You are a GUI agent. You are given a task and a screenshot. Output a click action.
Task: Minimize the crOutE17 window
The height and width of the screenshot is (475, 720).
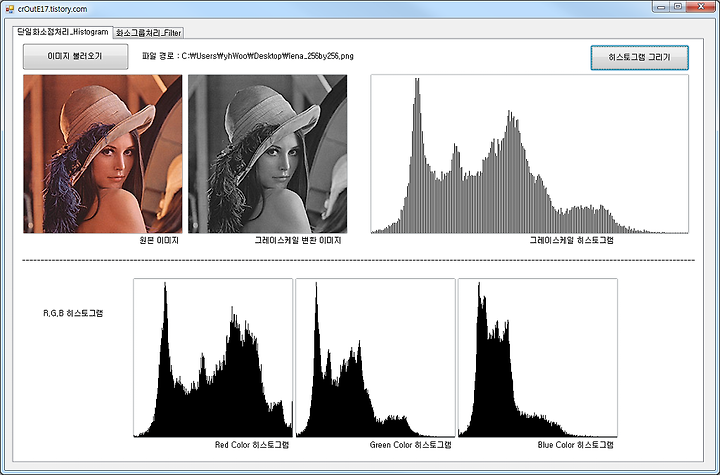661,7
